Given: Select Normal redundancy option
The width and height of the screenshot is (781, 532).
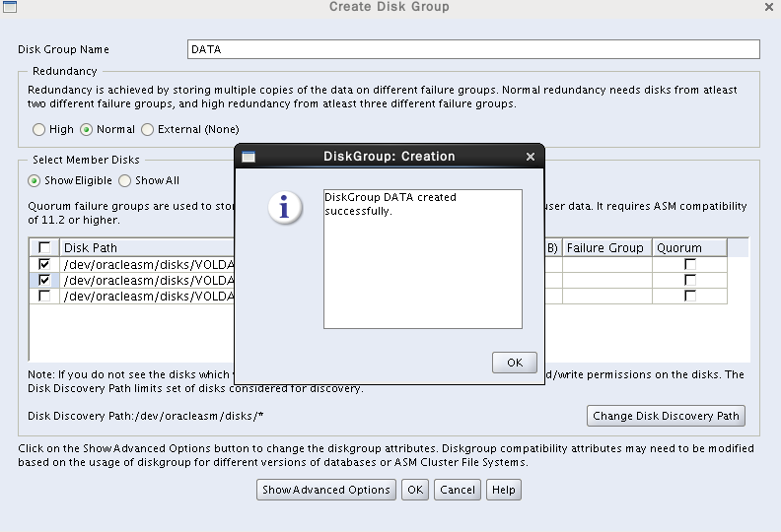Looking at the screenshot, I should point(87,129).
